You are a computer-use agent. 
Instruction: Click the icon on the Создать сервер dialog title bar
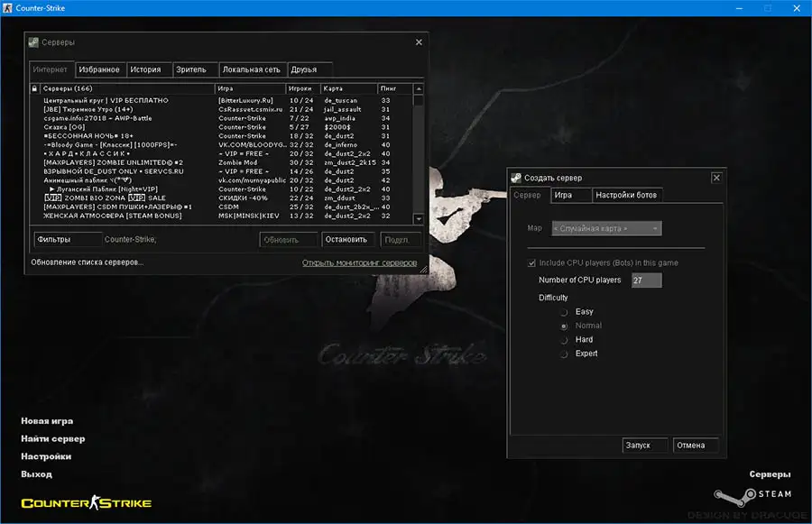515,178
